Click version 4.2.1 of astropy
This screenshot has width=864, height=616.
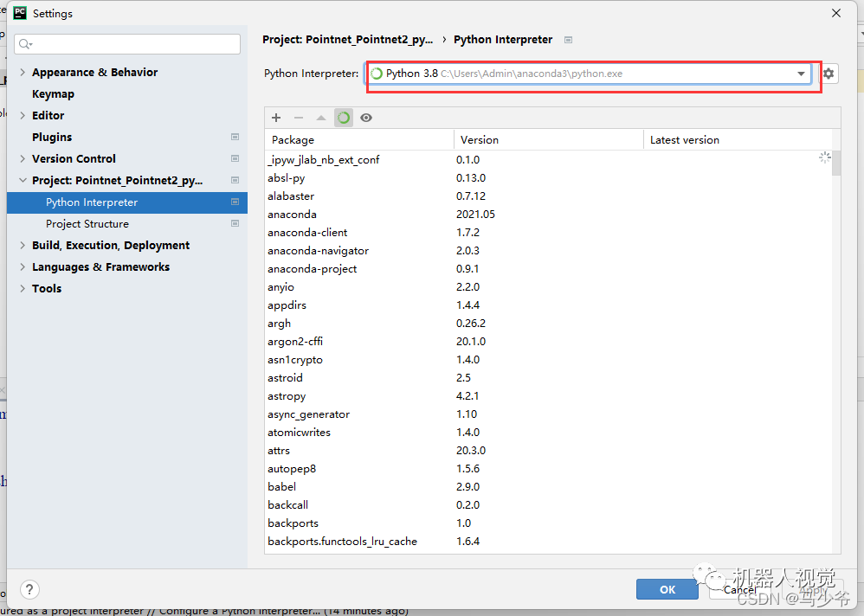[467, 395]
